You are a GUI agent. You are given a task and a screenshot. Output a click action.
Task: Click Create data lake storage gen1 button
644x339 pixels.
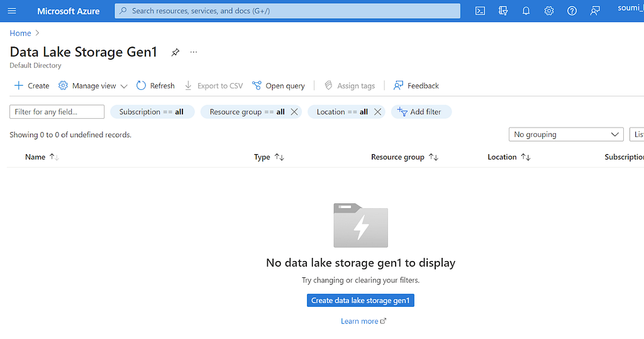pyautogui.click(x=360, y=301)
